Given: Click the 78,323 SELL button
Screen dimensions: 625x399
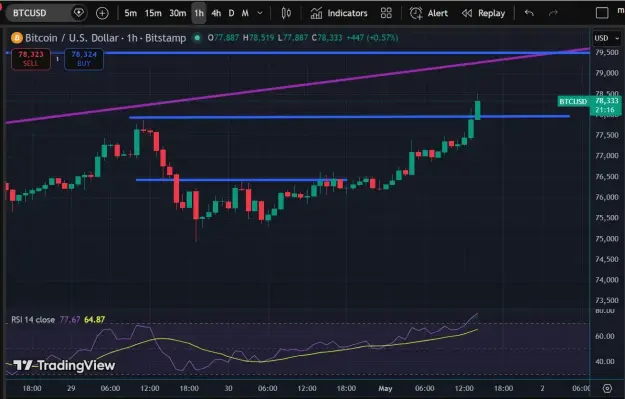Looking at the screenshot, I should click(x=31, y=59).
